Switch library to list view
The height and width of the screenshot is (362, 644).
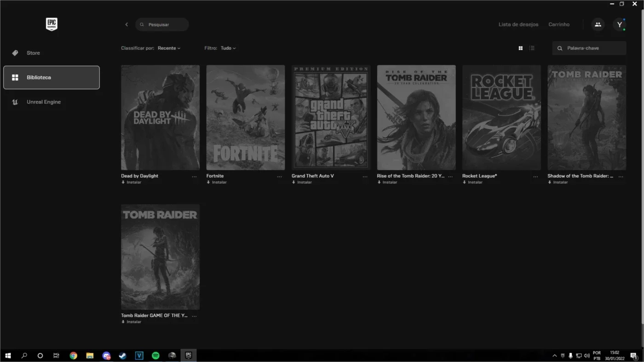532,48
